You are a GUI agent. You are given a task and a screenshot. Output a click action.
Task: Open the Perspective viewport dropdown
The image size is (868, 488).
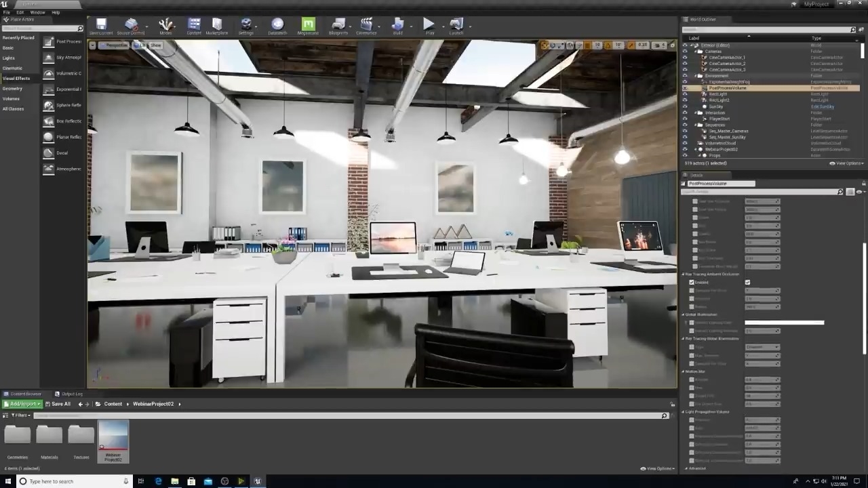(113, 45)
